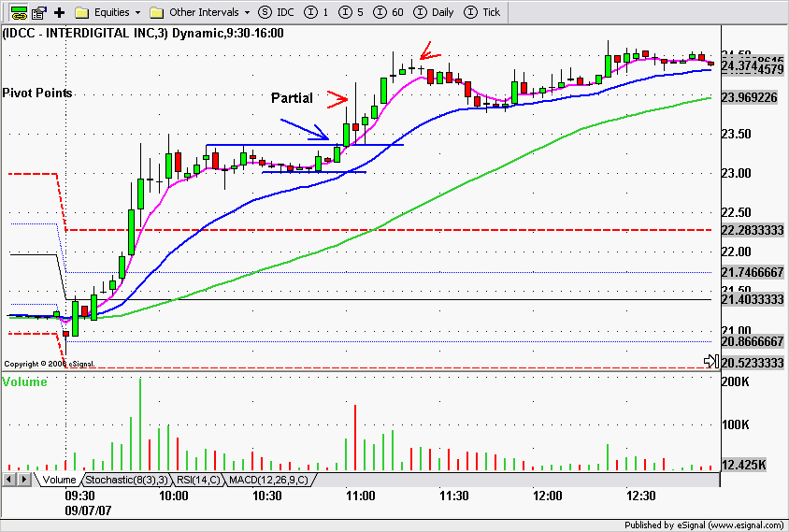Switch to the 1-minute interval
Image resolution: width=789 pixels, height=532 pixels.
[x=317, y=12]
